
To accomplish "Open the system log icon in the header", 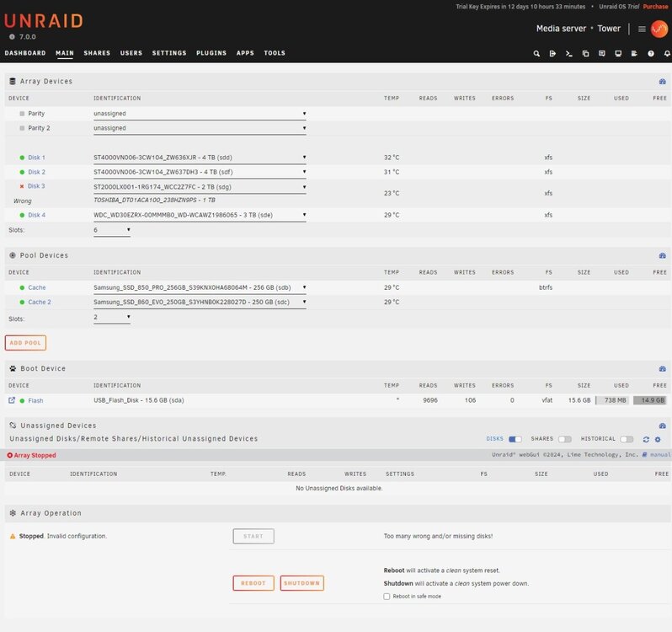I will point(634,54).
